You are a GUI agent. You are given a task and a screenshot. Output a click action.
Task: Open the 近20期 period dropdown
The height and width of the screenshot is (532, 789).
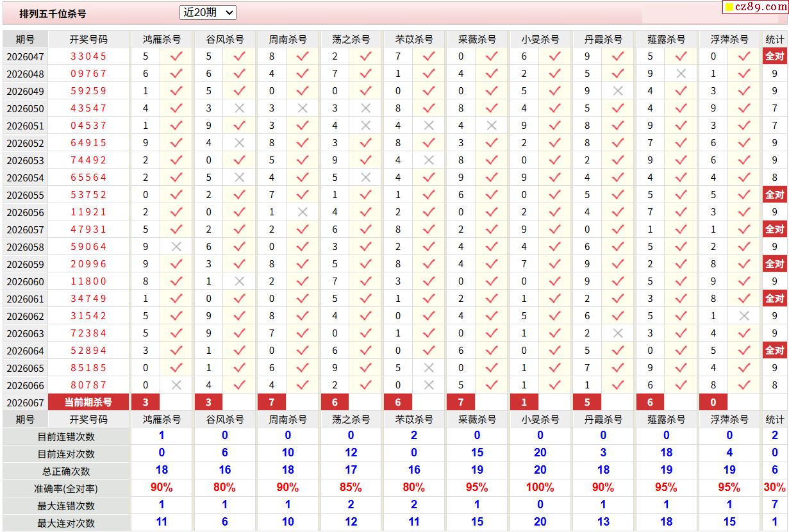point(208,12)
